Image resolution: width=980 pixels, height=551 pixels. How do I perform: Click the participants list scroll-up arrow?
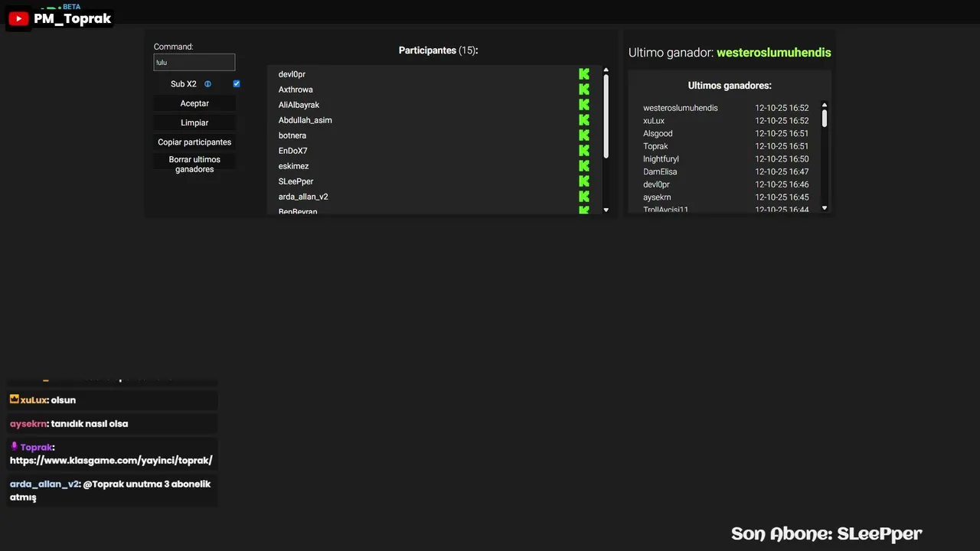point(606,70)
